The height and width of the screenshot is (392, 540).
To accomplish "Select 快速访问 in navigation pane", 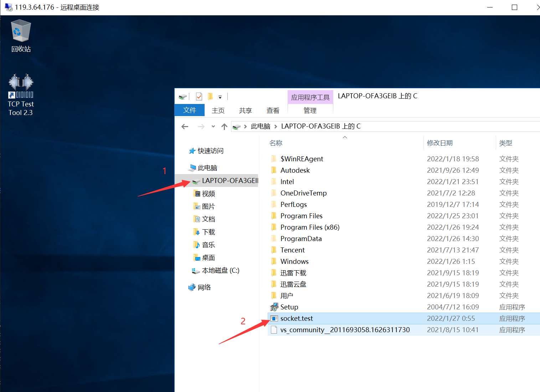I will tap(206, 151).
